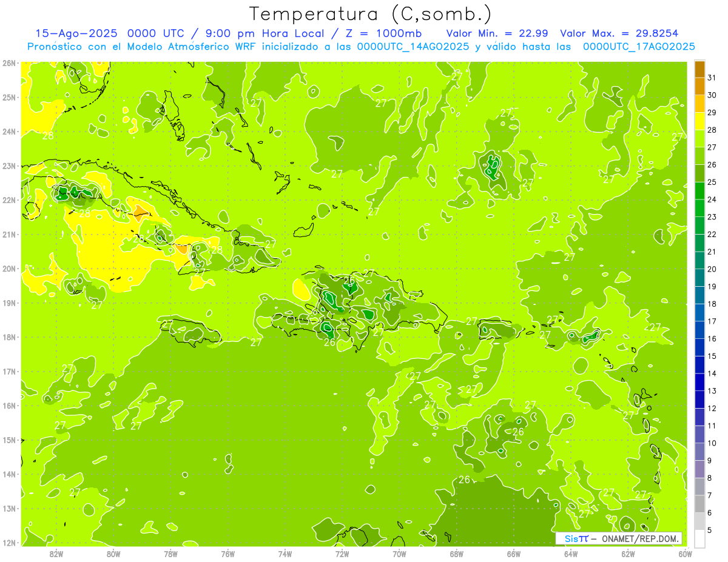Click the SisTT ONAMET/REP.DOM. logo box
Viewport: 728px width, 562px height.
pos(619,538)
